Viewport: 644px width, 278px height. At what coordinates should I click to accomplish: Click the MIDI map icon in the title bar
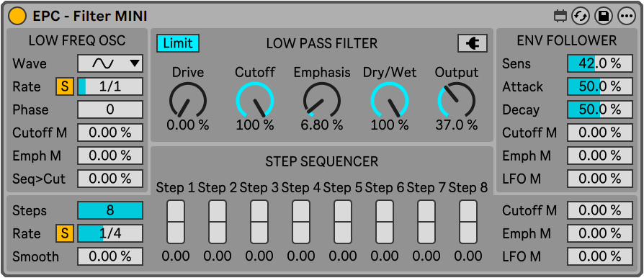560,17
